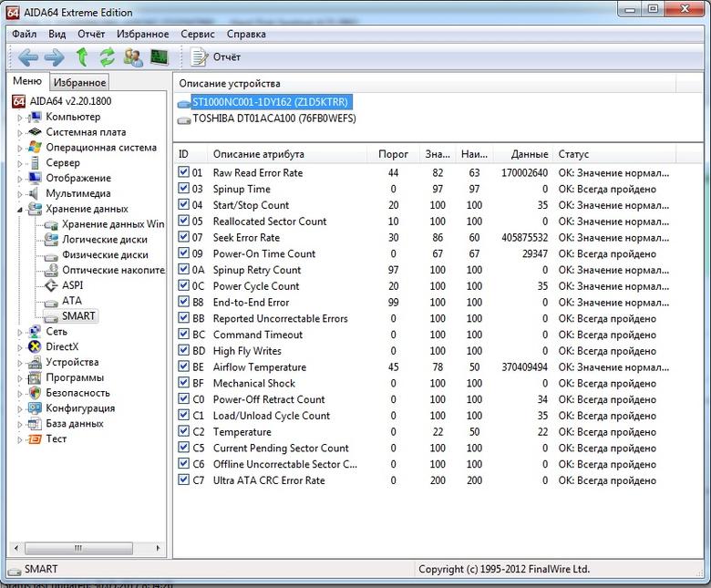Image resolution: width=711 pixels, height=588 pixels.
Task: Click the AIDA64 v2.20.1800 root icon
Action: (18, 101)
